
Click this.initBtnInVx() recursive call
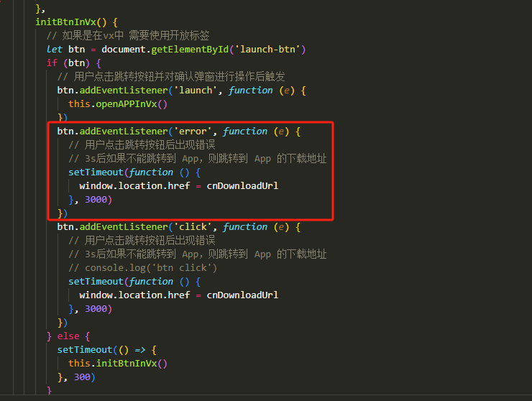118,364
